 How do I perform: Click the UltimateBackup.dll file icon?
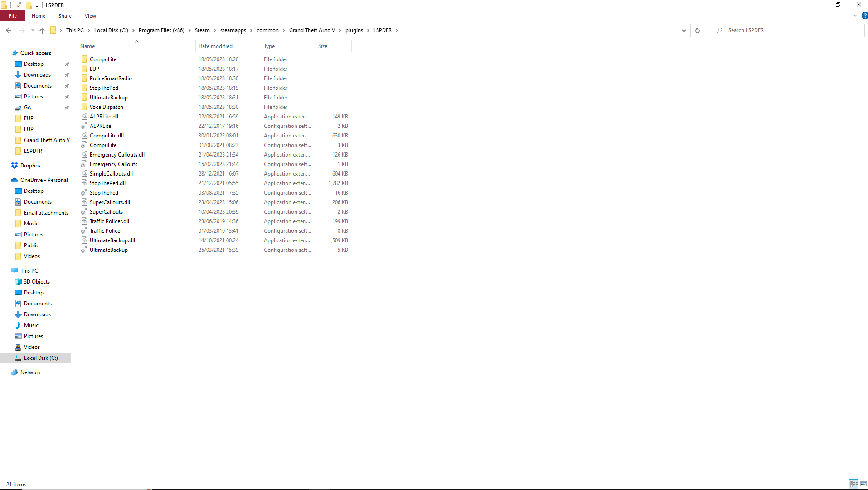[84, 240]
